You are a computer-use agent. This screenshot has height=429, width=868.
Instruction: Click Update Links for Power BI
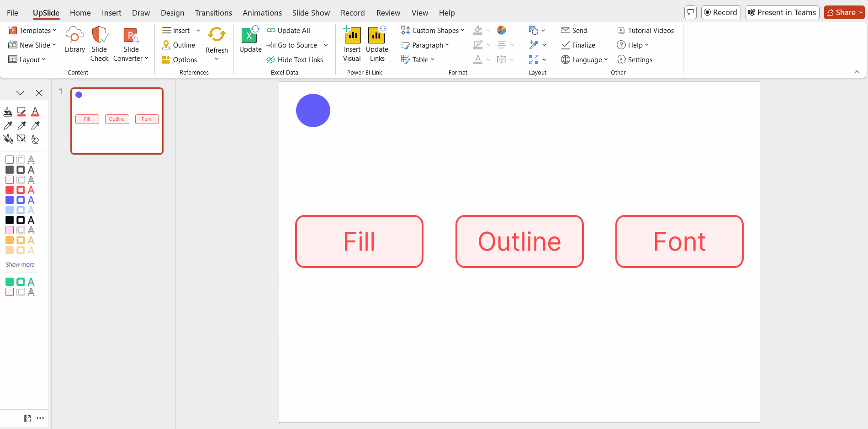[377, 43]
